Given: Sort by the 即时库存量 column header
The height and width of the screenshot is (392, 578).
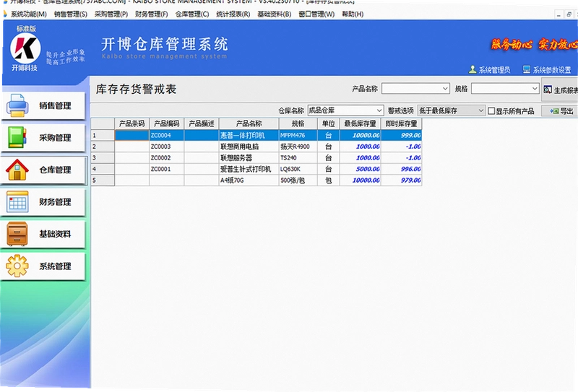Looking at the screenshot, I should pyautogui.click(x=401, y=123).
